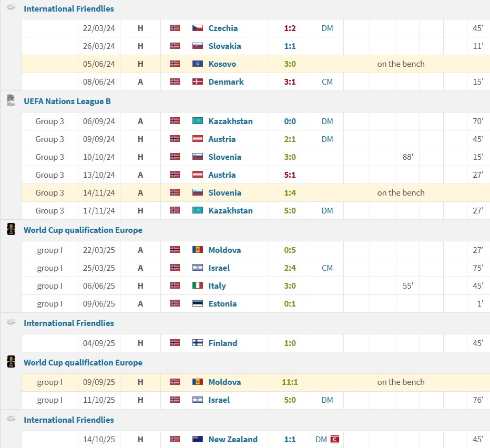This screenshot has height=448, width=490.
Task: Click the 88' value in Slovenia row
Action: pos(408,157)
